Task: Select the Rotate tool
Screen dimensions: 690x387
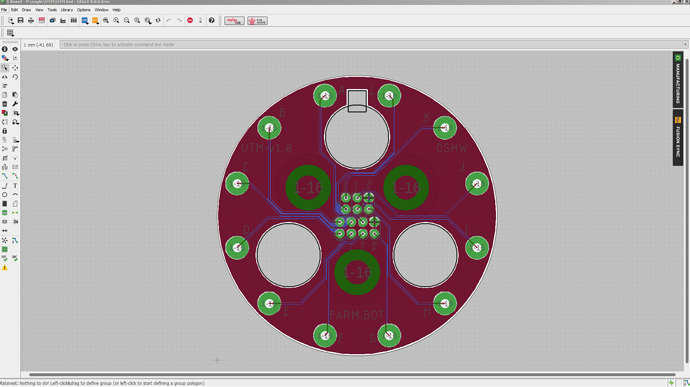Action: 15,77
